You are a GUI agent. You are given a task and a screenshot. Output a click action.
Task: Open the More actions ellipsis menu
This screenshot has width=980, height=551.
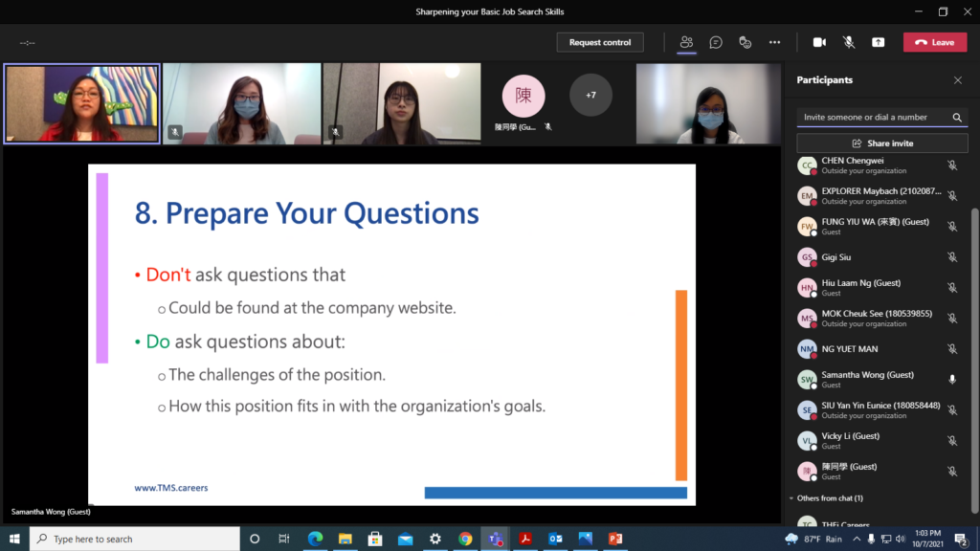(x=774, y=42)
